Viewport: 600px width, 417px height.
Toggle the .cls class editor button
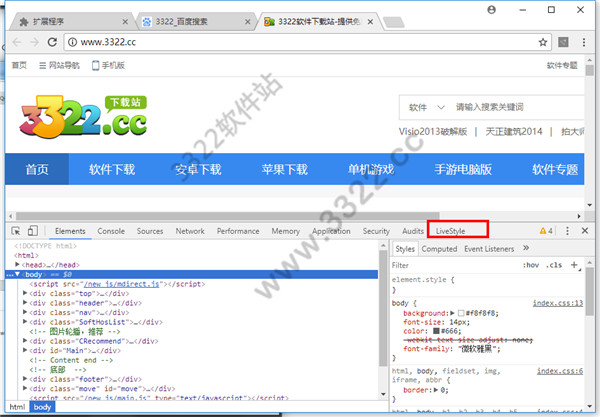554,265
